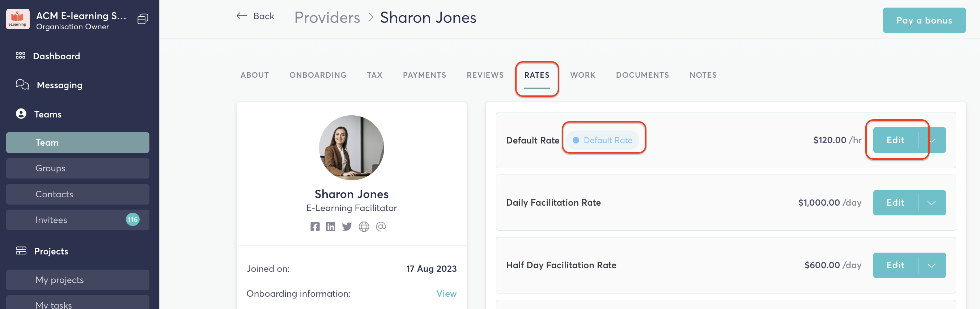Viewport: 980px width, 309px height.
Task: Open the Contacts sidebar item
Action: point(78,194)
